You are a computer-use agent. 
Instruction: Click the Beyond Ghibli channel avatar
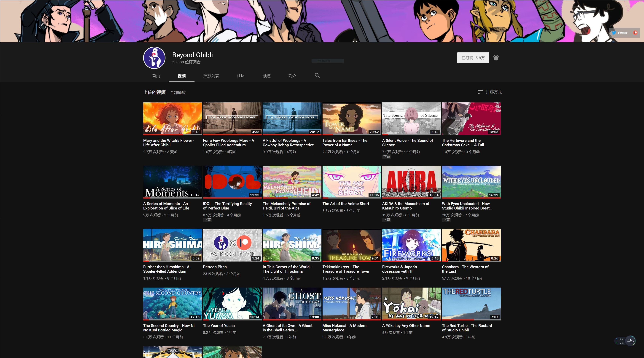tap(154, 58)
